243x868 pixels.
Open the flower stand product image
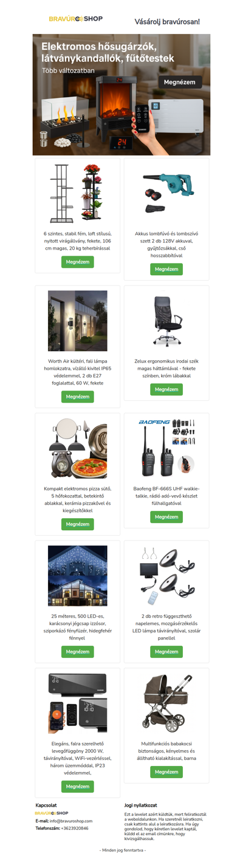(77, 194)
